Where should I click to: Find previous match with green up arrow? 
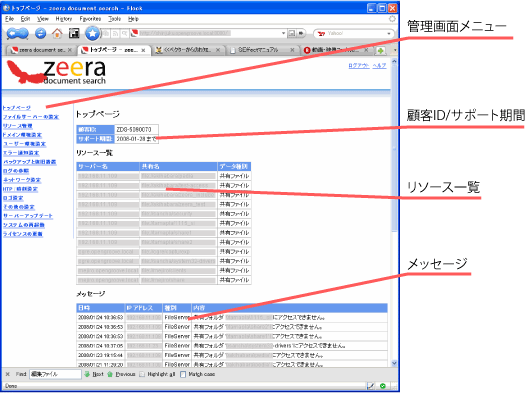point(110,374)
